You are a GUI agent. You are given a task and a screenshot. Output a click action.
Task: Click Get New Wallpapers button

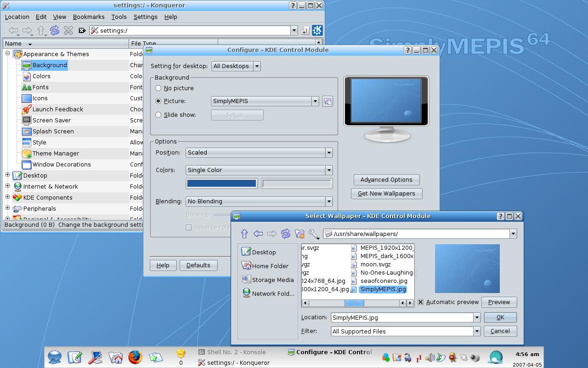point(386,194)
